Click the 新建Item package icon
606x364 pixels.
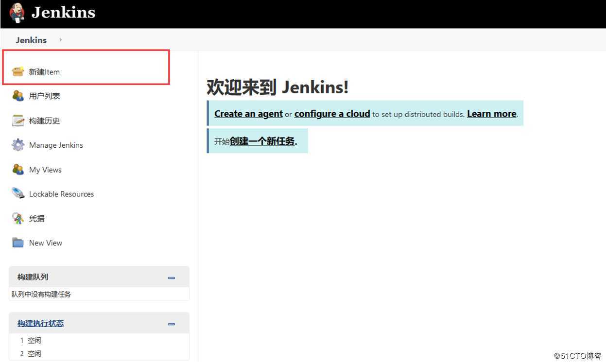(x=18, y=72)
